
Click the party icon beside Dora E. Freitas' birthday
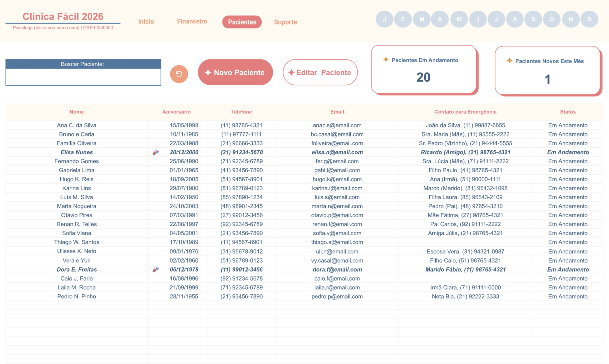tap(156, 269)
